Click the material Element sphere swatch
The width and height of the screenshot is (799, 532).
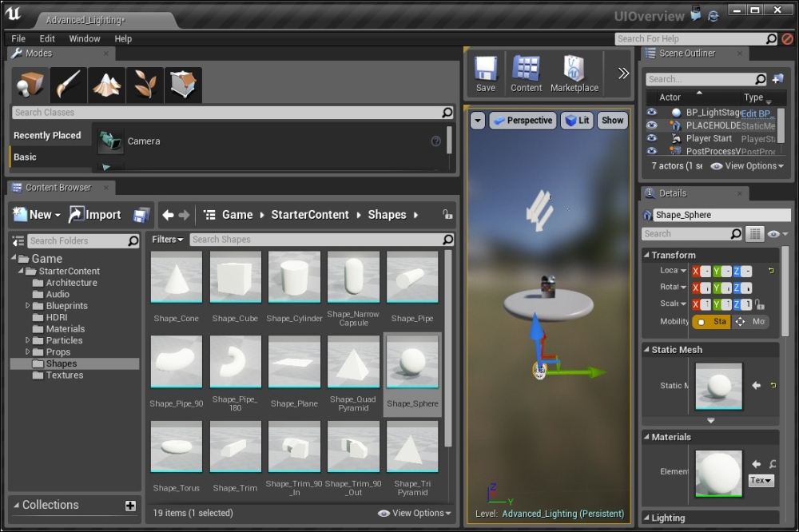718,474
